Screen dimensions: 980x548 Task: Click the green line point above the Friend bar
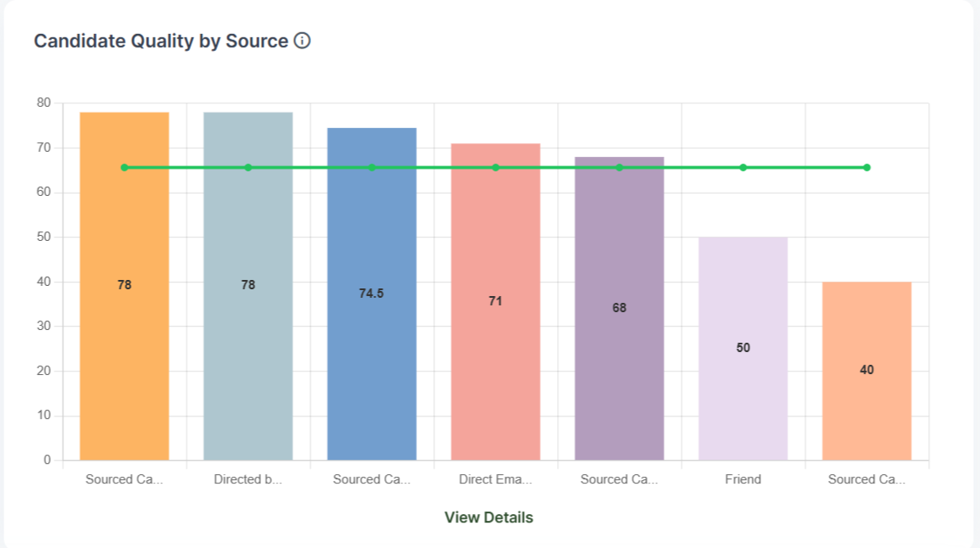(743, 167)
